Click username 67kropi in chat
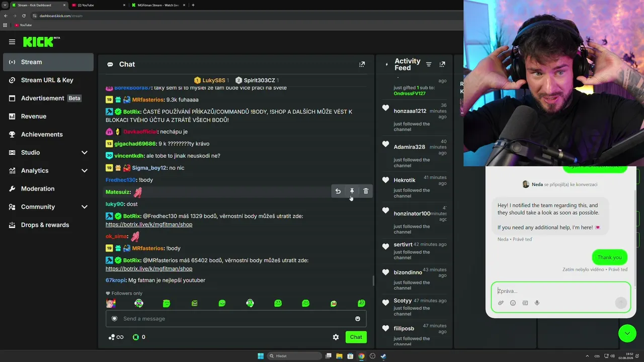The image size is (644, 362). click(x=115, y=280)
